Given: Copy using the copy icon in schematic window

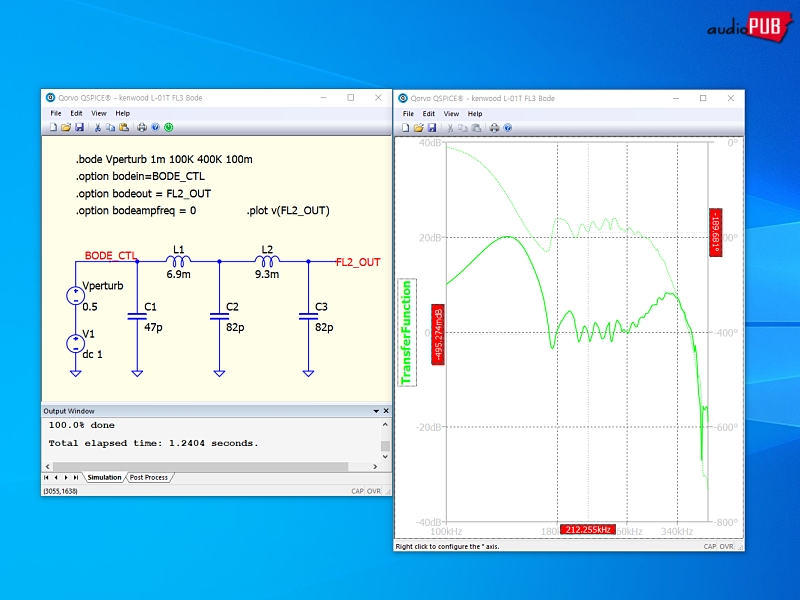Looking at the screenshot, I should pyautogui.click(x=110, y=127).
